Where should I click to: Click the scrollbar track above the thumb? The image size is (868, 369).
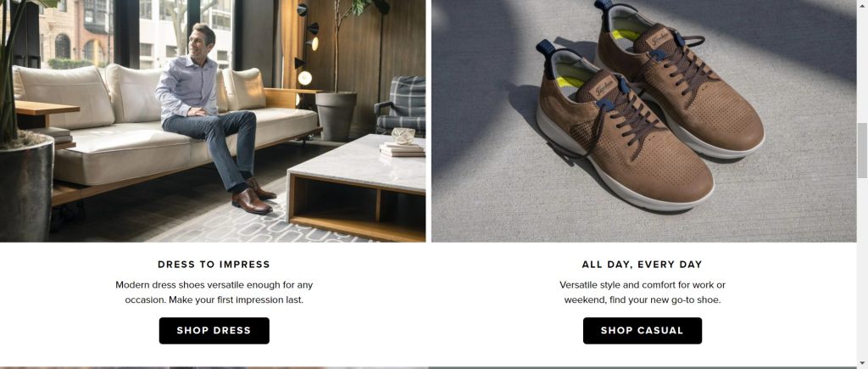[x=862, y=61]
